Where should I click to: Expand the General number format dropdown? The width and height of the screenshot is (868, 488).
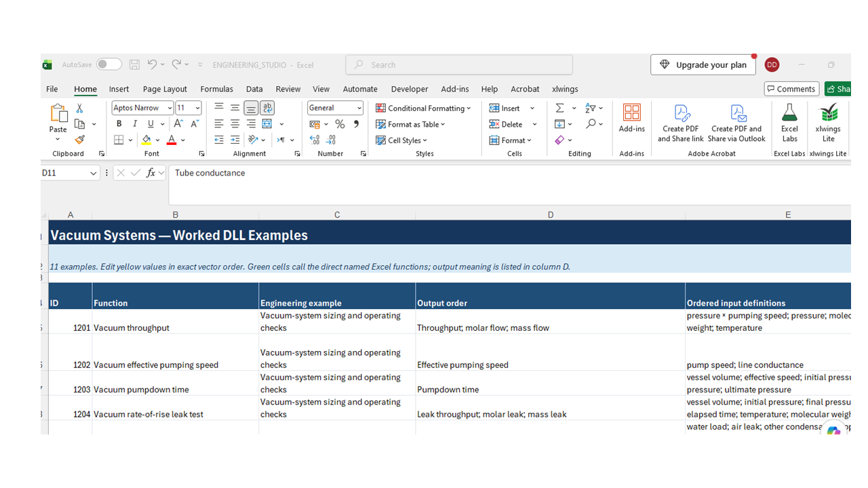pyautogui.click(x=359, y=108)
